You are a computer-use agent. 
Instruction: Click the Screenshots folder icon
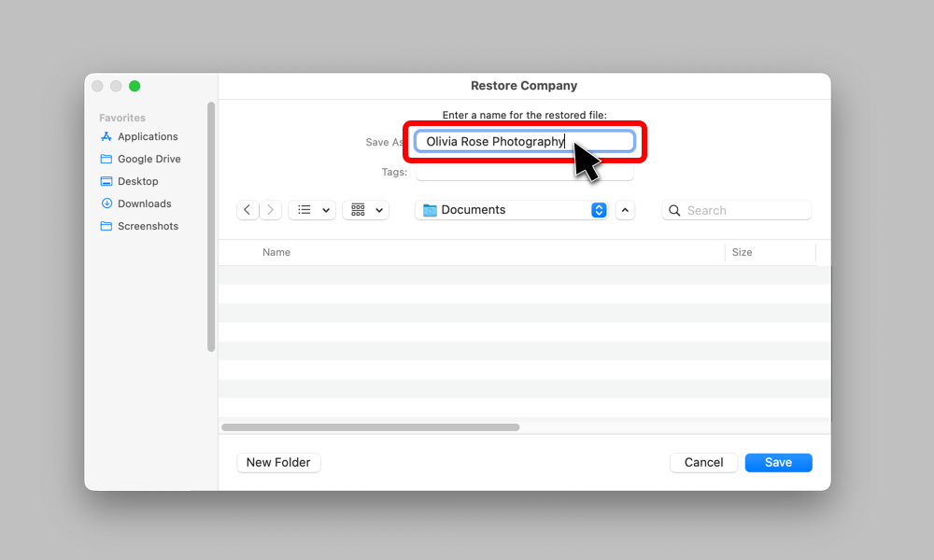tap(106, 226)
